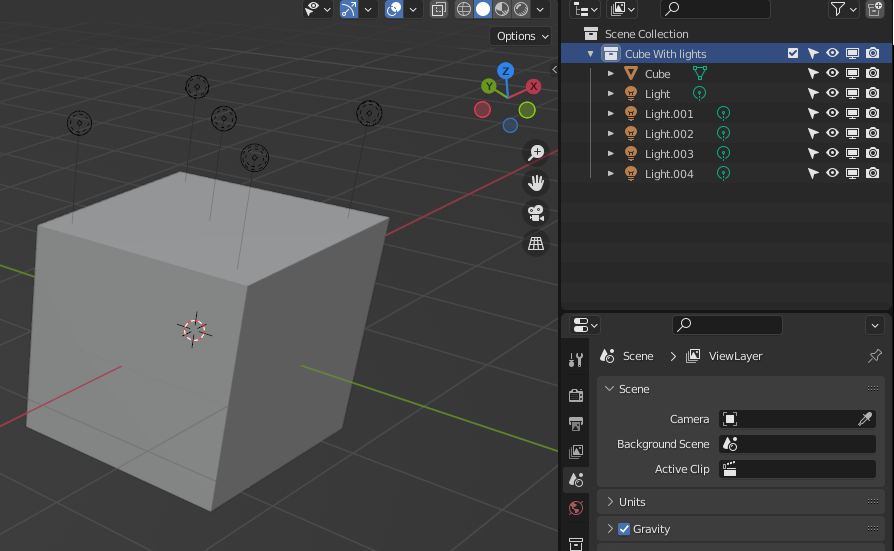Pin the properties editor context
The image size is (894, 551).
875,356
